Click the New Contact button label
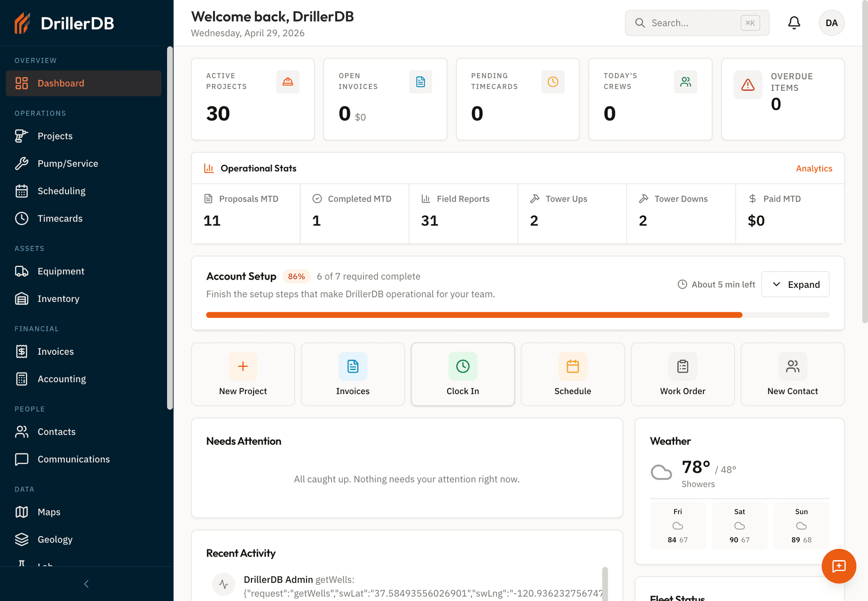 [793, 391]
